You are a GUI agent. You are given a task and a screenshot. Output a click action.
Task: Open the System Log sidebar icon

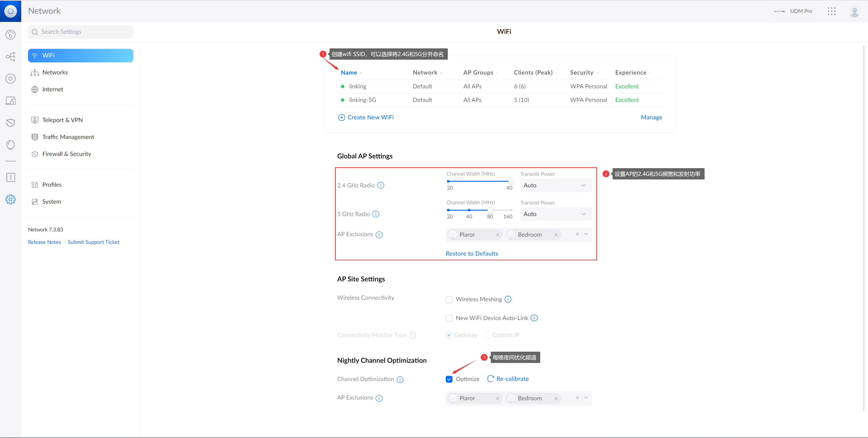[x=10, y=177]
